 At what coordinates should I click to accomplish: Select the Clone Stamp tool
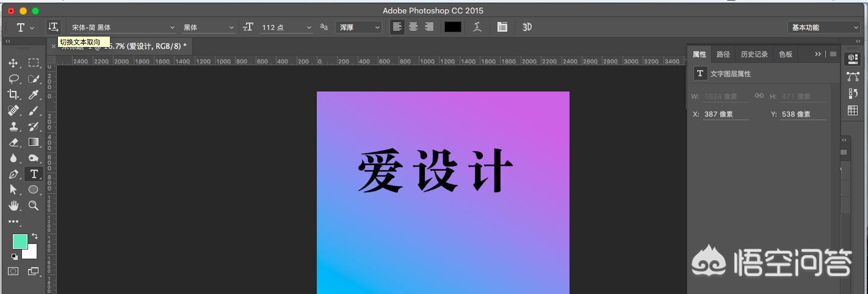click(x=13, y=126)
